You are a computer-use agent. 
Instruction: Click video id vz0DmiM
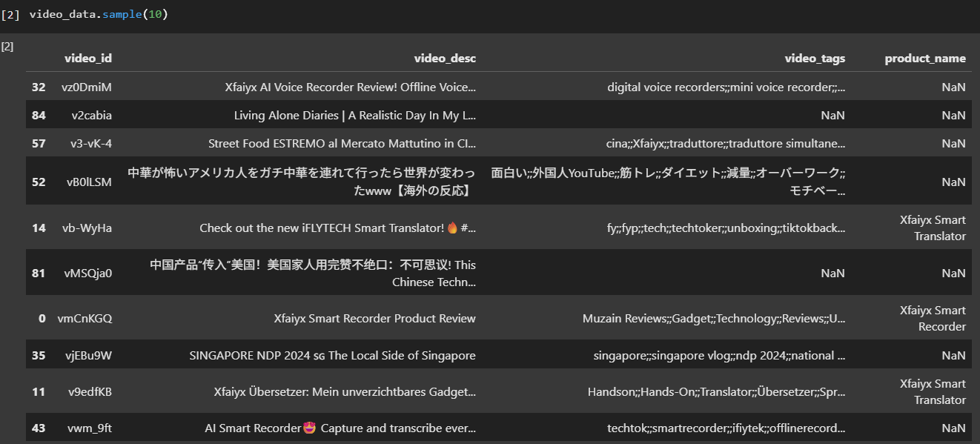point(87,87)
